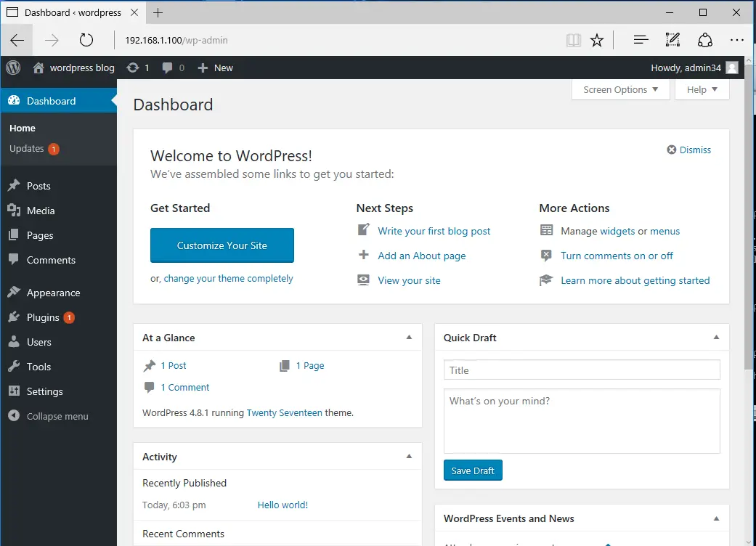Reload the page with refresh button
The height and width of the screenshot is (546, 756).
coord(86,40)
